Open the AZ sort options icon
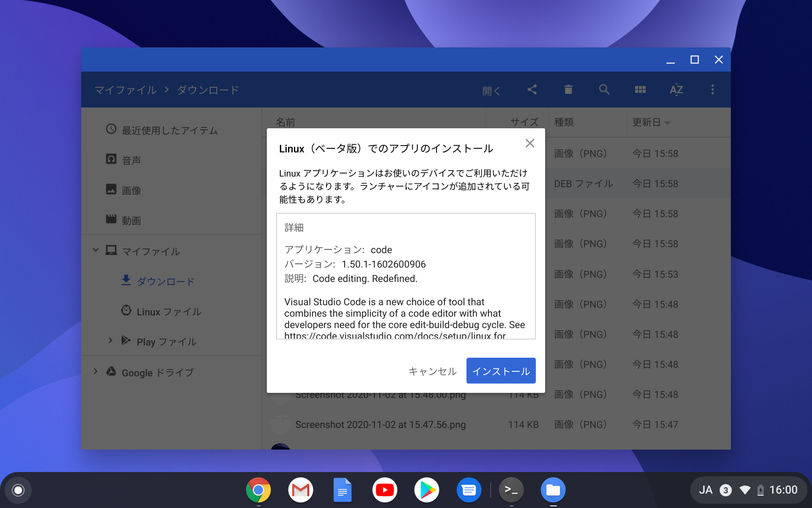This screenshot has height=508, width=812. (676, 89)
